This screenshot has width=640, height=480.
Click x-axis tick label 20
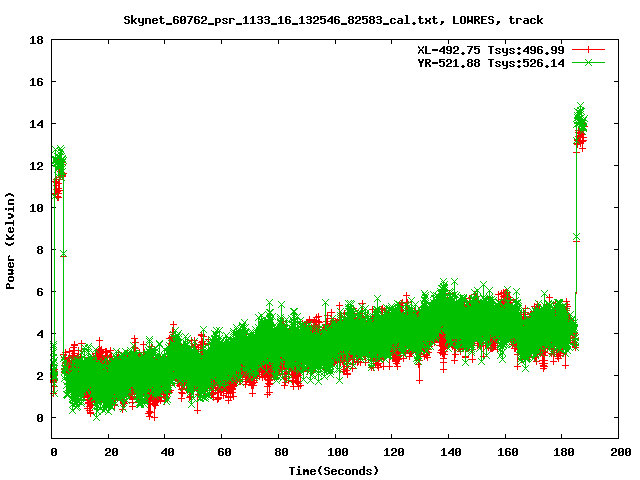(x=111, y=452)
